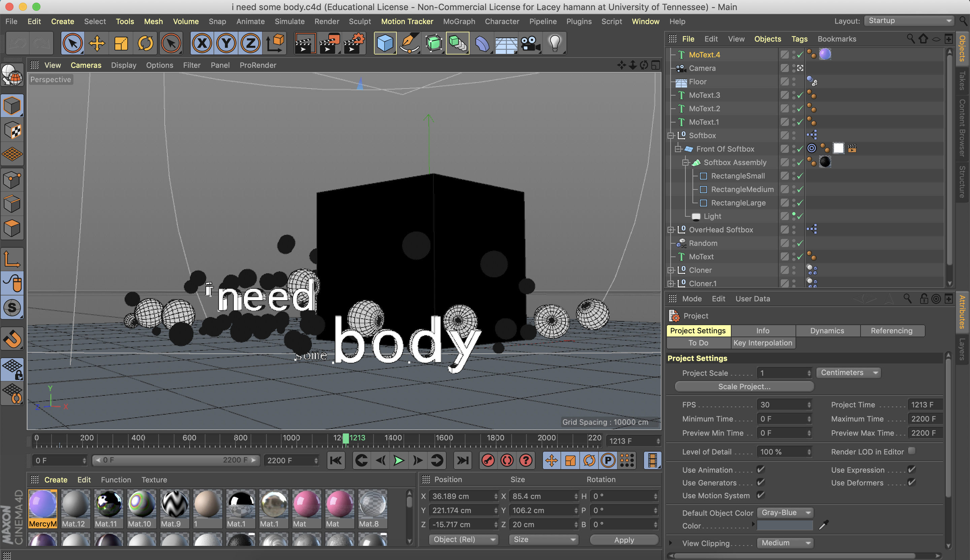Collapse the Softbox object tree
Viewport: 970px width, 560px height.
point(671,136)
